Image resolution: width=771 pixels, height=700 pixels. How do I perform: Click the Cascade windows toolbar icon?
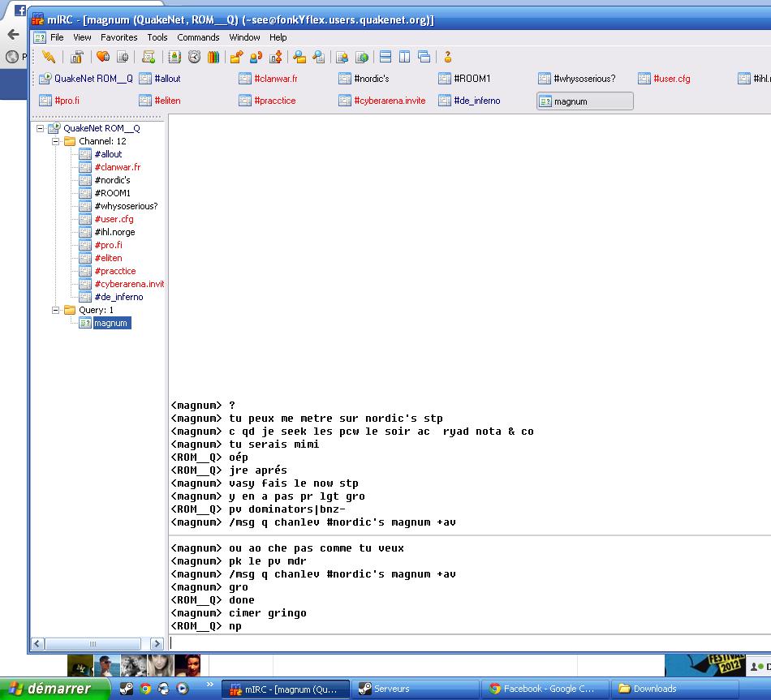pyautogui.click(x=424, y=57)
